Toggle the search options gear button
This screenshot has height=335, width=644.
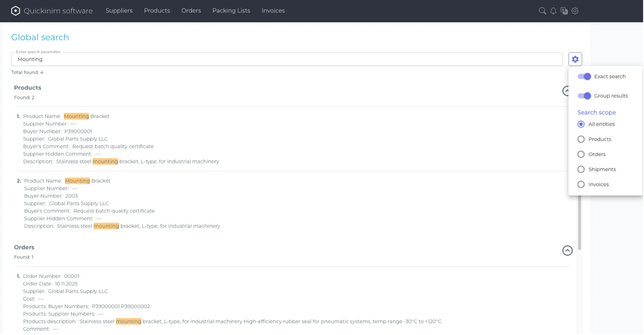click(575, 59)
